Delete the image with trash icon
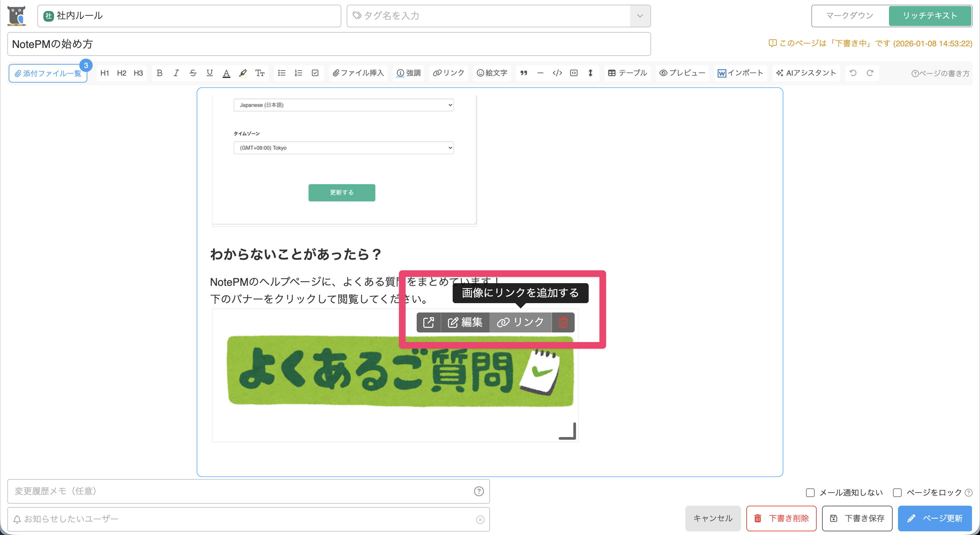This screenshot has width=980, height=535. click(563, 322)
